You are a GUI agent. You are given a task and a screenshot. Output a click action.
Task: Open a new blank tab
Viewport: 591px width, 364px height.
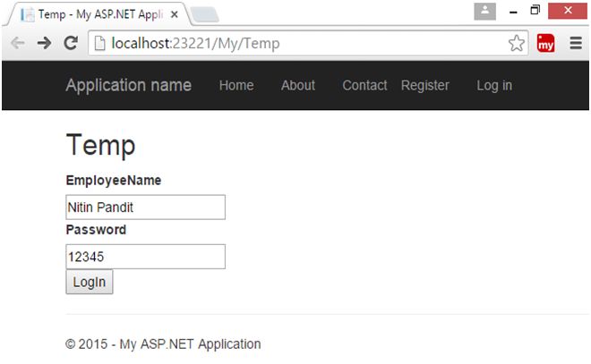[205, 14]
